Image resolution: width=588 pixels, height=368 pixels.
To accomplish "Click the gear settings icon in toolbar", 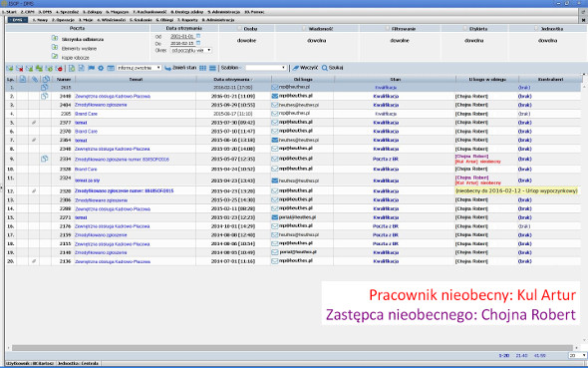I will click(x=101, y=68).
